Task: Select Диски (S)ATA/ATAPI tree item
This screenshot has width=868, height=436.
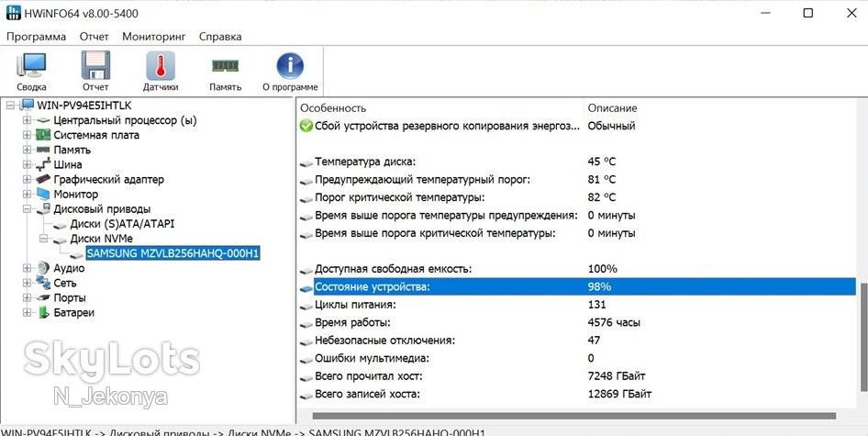Action: pos(122,224)
